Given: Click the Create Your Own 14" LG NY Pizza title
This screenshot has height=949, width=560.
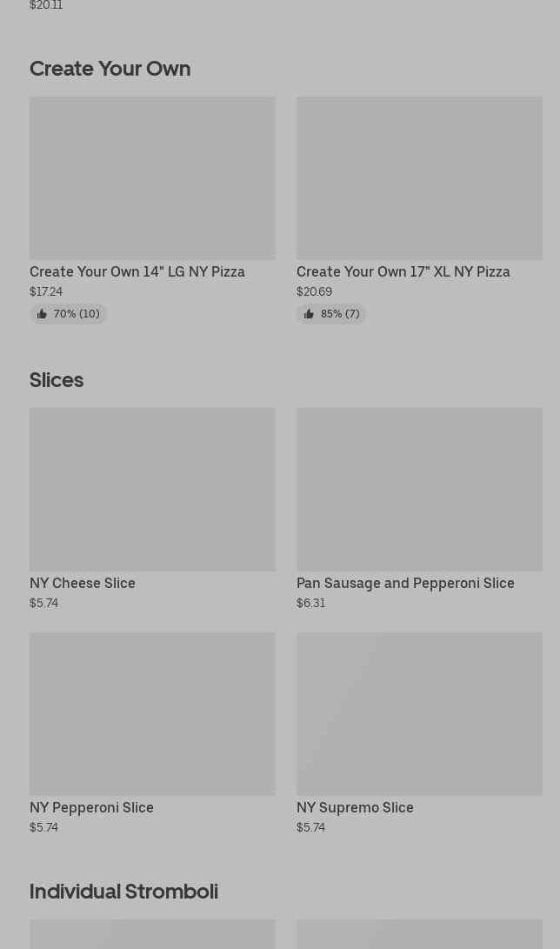Looking at the screenshot, I should point(137,271).
